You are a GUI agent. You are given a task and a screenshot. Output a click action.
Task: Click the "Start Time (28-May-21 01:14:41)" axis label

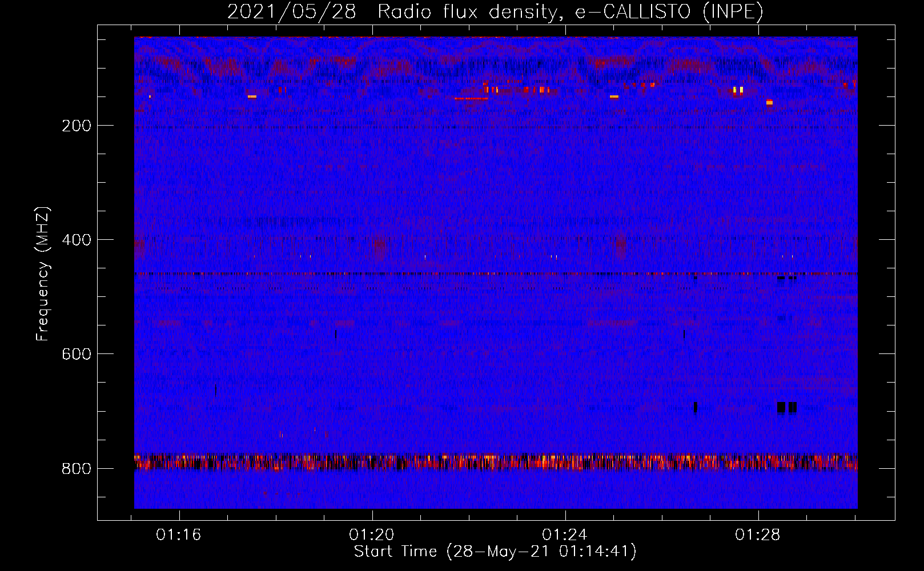pos(495,552)
